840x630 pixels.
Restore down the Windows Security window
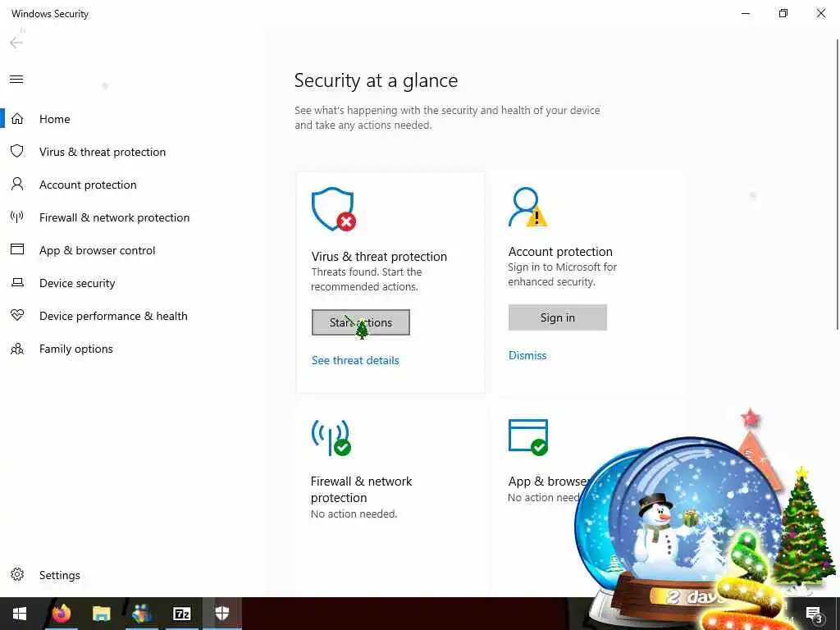pos(783,13)
